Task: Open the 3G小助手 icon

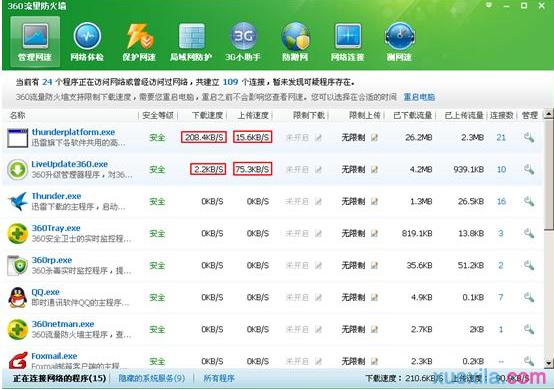Action: pos(243,41)
